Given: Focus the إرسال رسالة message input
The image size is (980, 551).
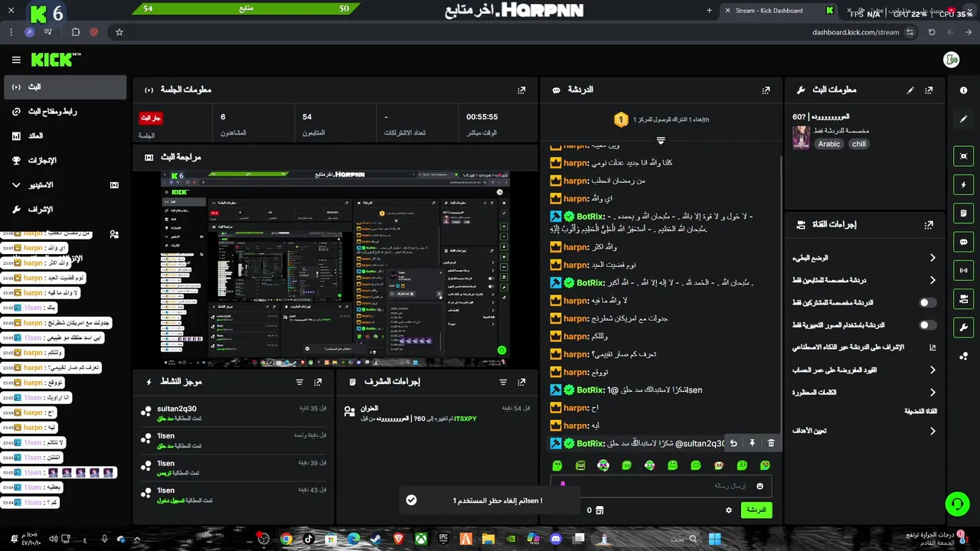Looking at the screenshot, I should pos(661,486).
